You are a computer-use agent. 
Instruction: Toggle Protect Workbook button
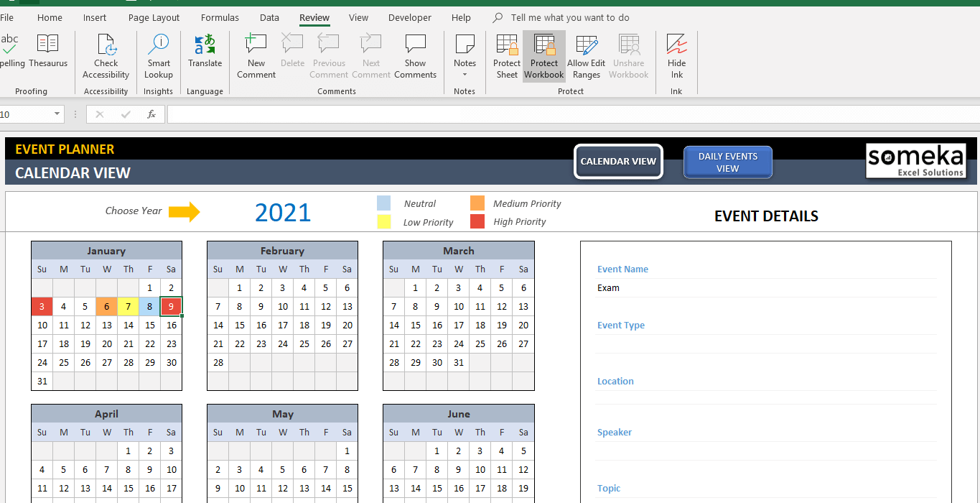coord(544,56)
